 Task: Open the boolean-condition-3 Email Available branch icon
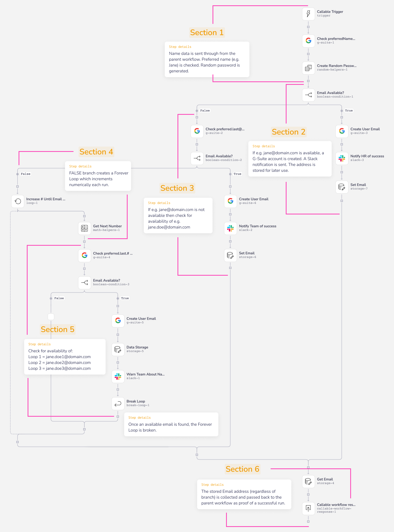pyautogui.click(x=84, y=283)
